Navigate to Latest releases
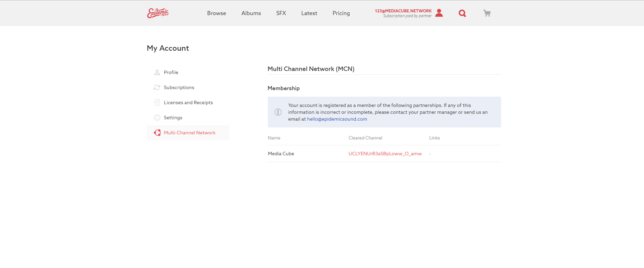The width and height of the screenshot is (644, 268). click(x=309, y=13)
